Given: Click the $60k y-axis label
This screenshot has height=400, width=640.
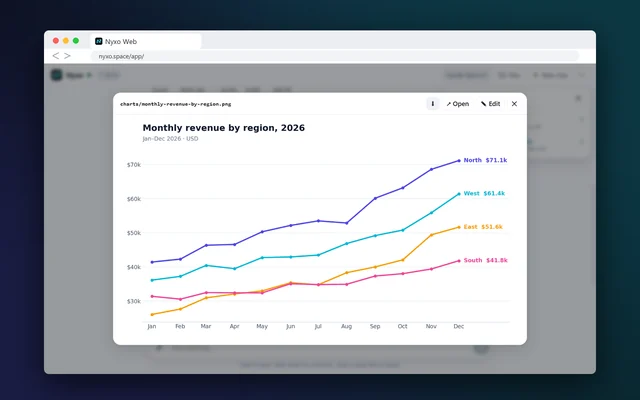Looking at the screenshot, I should (134, 199).
